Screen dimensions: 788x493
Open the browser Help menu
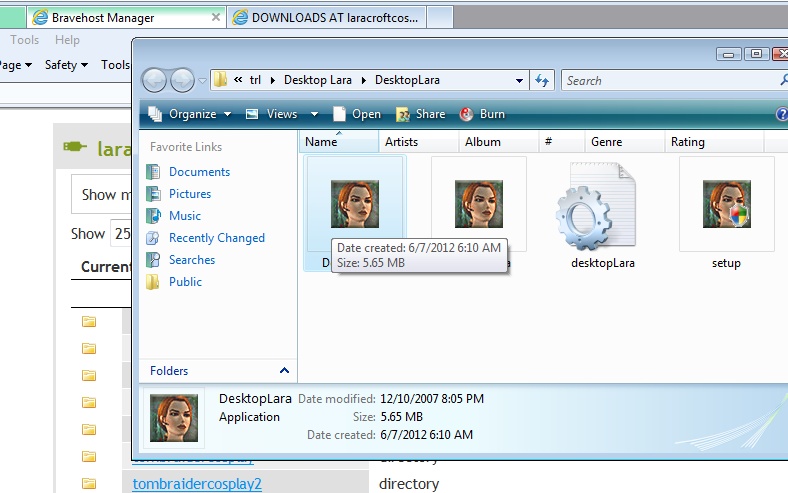click(x=67, y=40)
